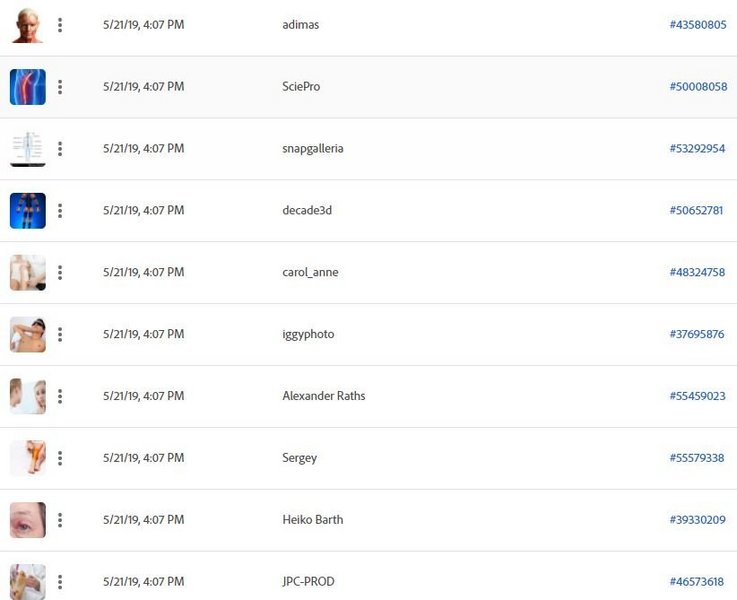Screen dimensions: 737x600
Task: Open the more options menu for iggyphoto row
Action: tap(60, 335)
